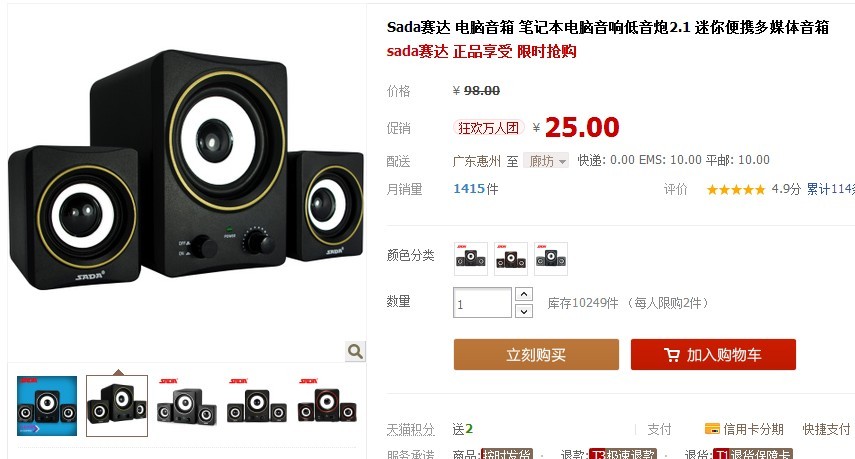Viewport: 855px width, 459px height.
Task: Click the T1 退货保障卡 service badge
Action: pos(752,454)
